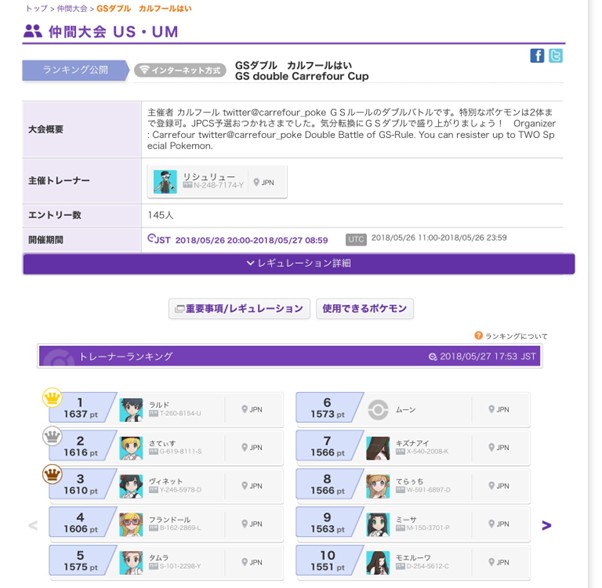Select trainer name タムラ
Viewport: 602px width, 588px height.
tap(159, 558)
